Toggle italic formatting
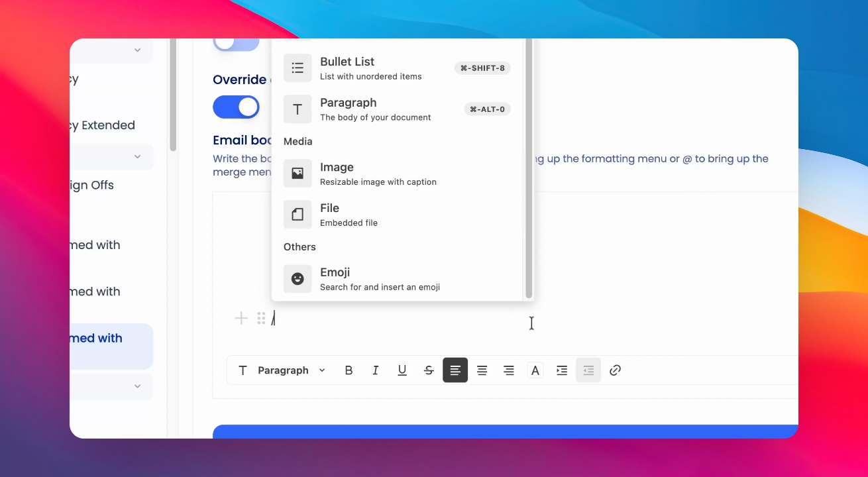The width and height of the screenshot is (868, 477). (376, 370)
